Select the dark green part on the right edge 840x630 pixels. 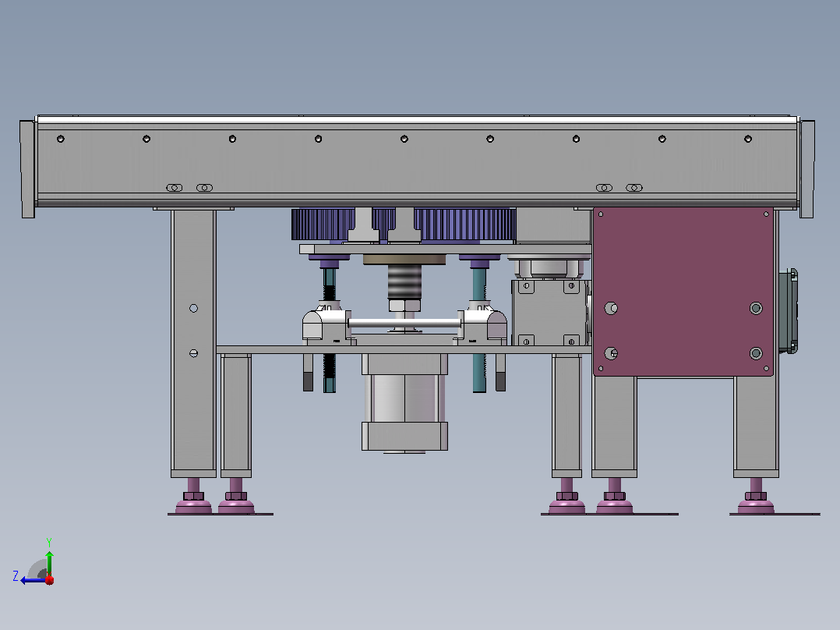(788, 311)
